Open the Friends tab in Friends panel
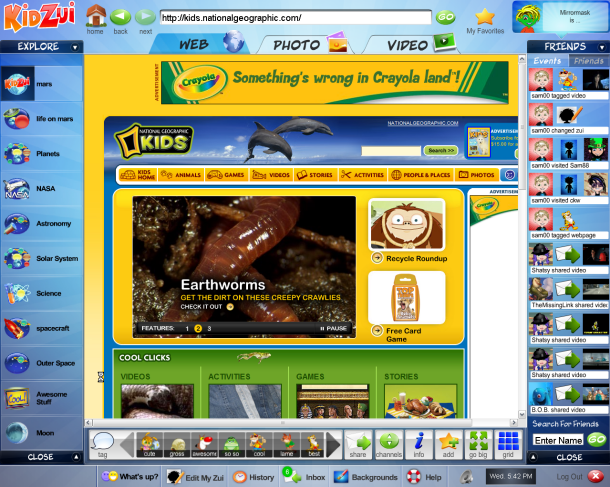 point(588,61)
